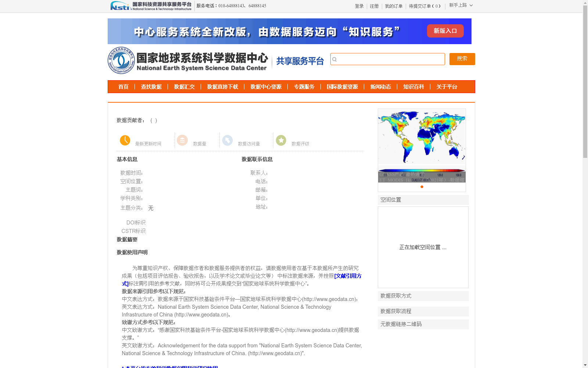Click the global ET map thumbnail
Viewport: 588px width, 368px height.
point(422,146)
